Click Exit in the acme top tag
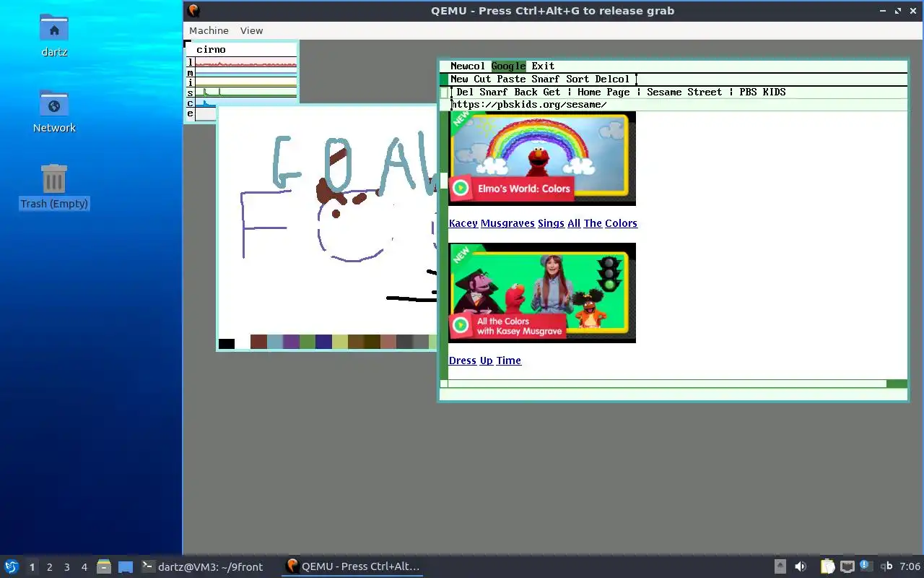The width and height of the screenshot is (924, 578). point(543,66)
